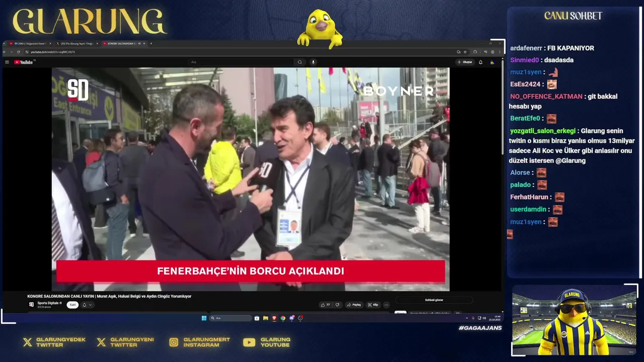Show hidden system tray icons
The height and width of the screenshot is (362, 644).
466,318
